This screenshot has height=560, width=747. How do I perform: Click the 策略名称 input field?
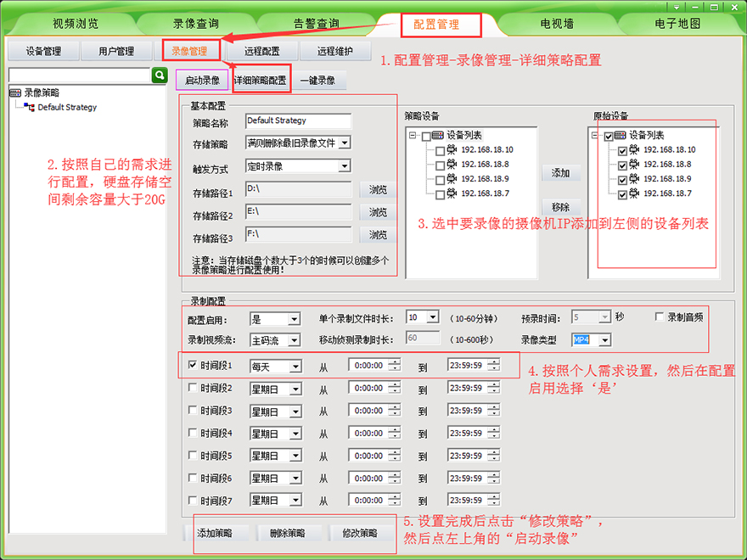pyautogui.click(x=297, y=121)
